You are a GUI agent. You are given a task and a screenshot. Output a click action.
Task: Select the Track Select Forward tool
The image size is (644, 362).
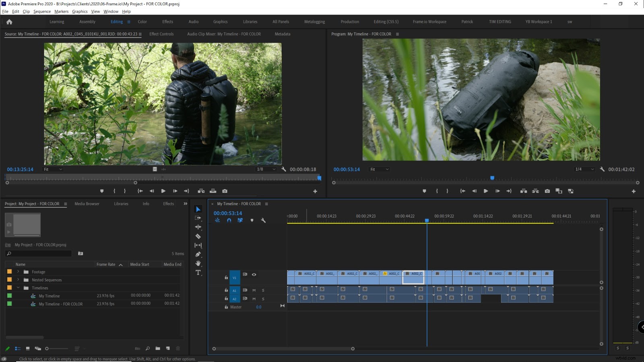pyautogui.click(x=198, y=218)
